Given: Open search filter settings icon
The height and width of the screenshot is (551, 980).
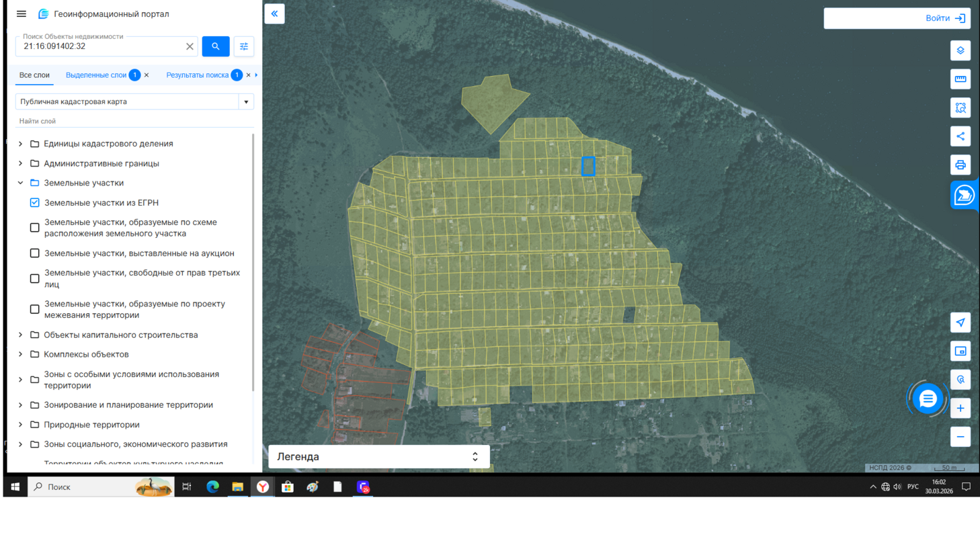Looking at the screenshot, I should tap(244, 46).
